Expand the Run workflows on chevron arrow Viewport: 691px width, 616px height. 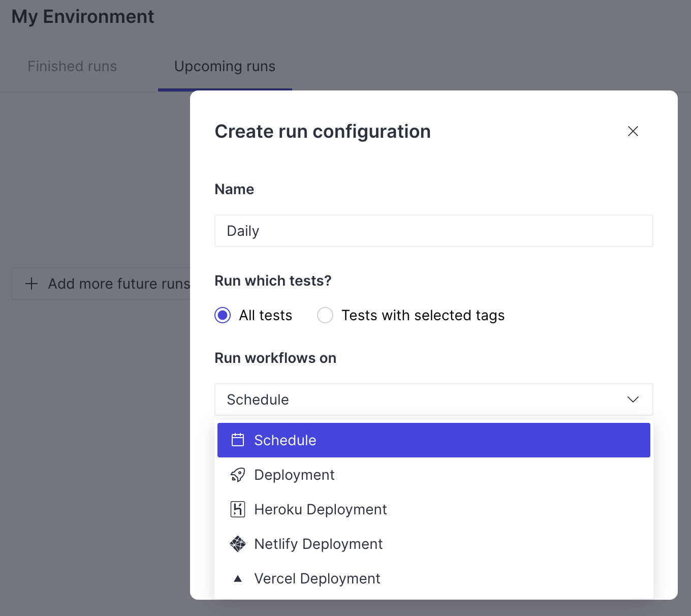(633, 399)
